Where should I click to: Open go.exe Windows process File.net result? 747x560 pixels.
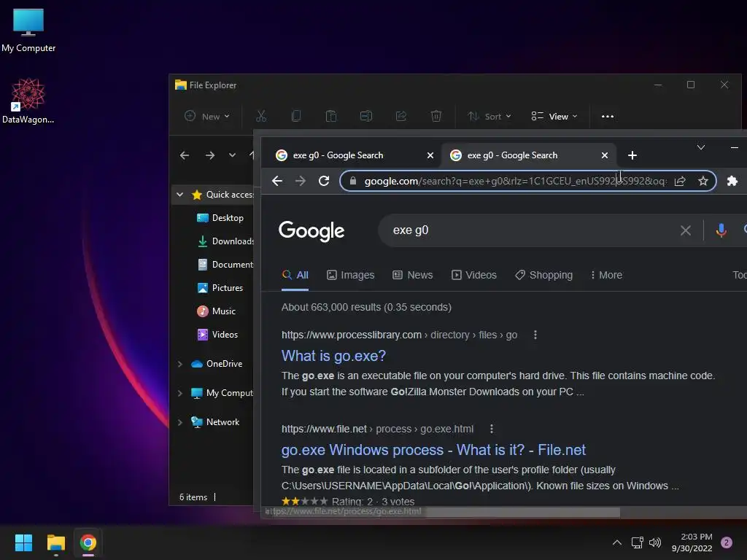[x=433, y=450]
